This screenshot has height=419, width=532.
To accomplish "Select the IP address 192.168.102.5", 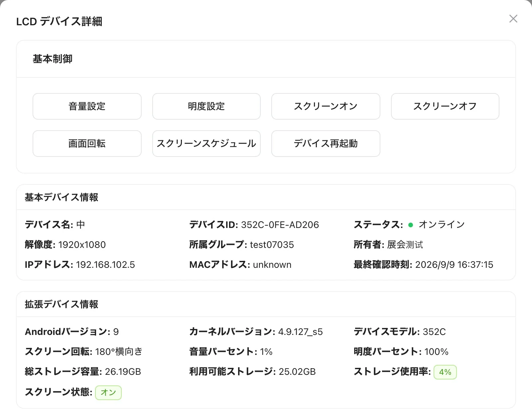I will (x=105, y=265).
